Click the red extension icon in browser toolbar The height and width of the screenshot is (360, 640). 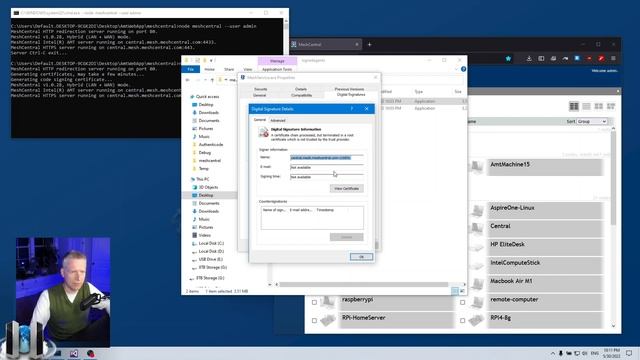click(x=601, y=58)
